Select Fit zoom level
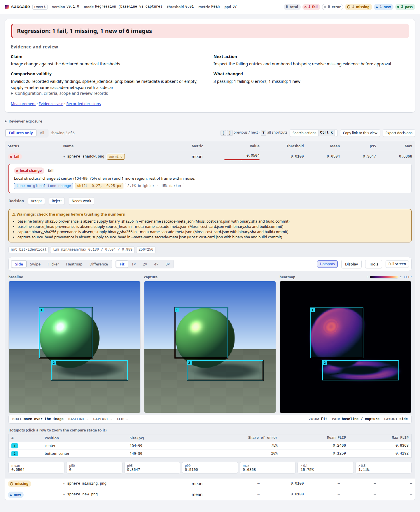The width and height of the screenshot is (420, 512). [x=122, y=264]
